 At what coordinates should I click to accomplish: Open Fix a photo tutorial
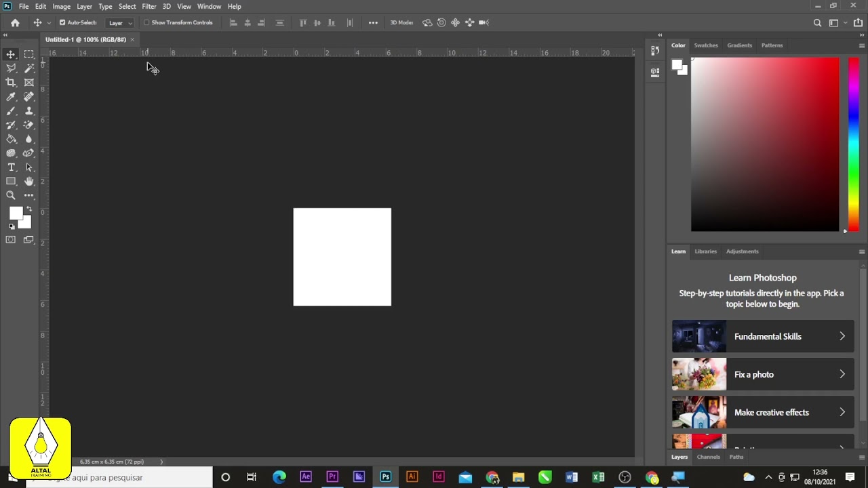pyautogui.click(x=763, y=374)
